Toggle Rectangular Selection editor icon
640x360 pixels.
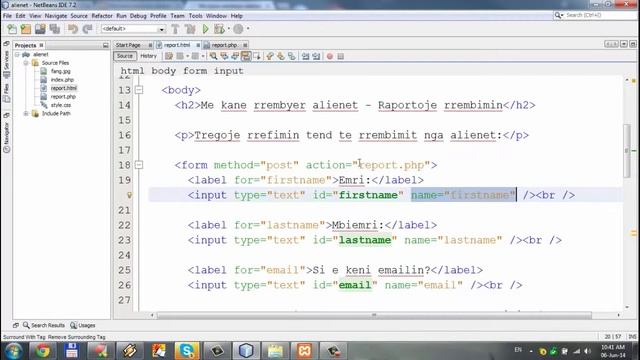click(257, 56)
